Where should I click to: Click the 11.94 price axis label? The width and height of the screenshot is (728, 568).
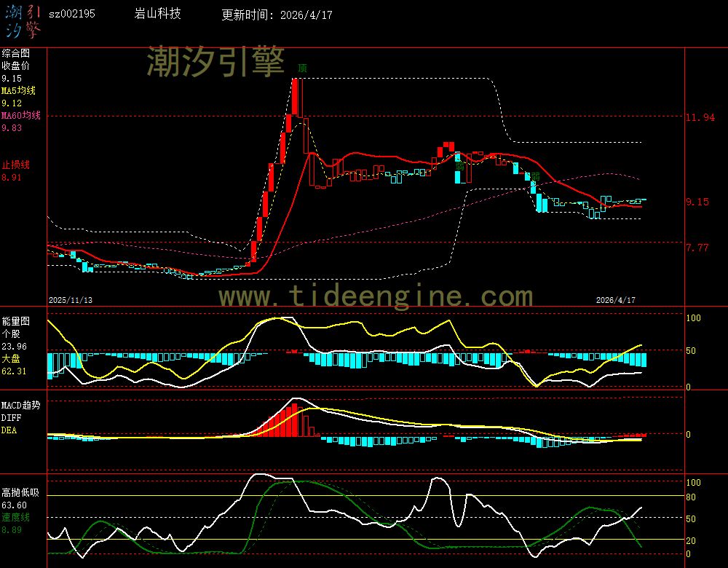[x=700, y=117]
